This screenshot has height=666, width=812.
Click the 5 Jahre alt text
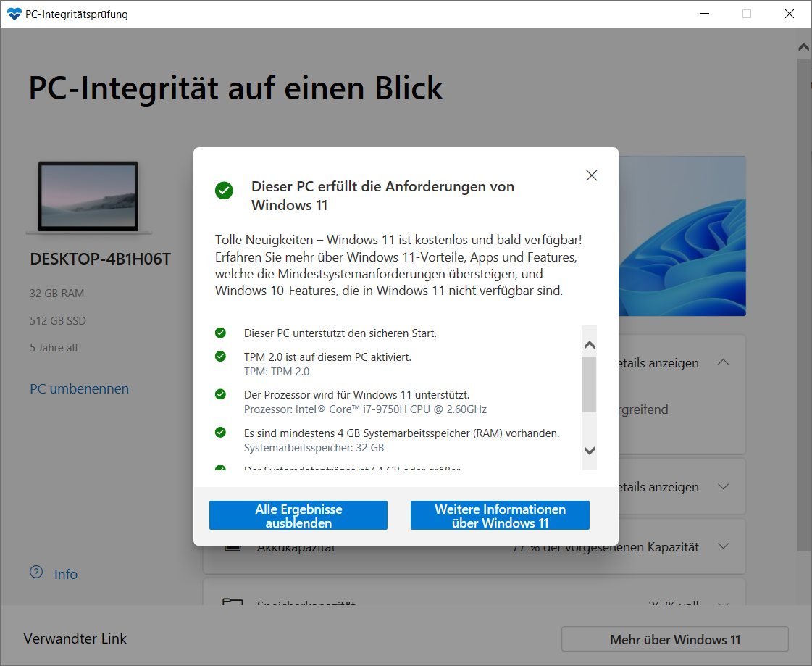click(x=54, y=348)
